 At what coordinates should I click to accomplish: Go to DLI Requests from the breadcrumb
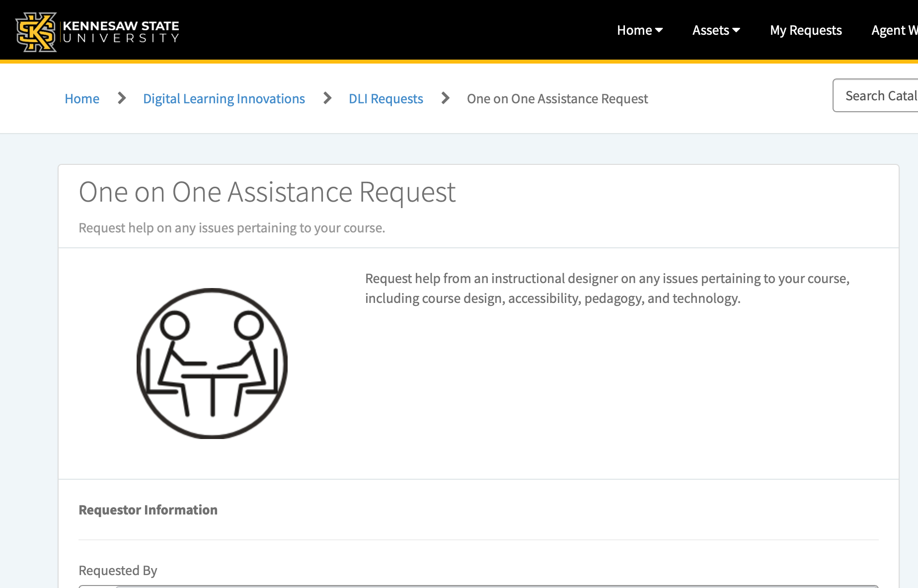(386, 99)
